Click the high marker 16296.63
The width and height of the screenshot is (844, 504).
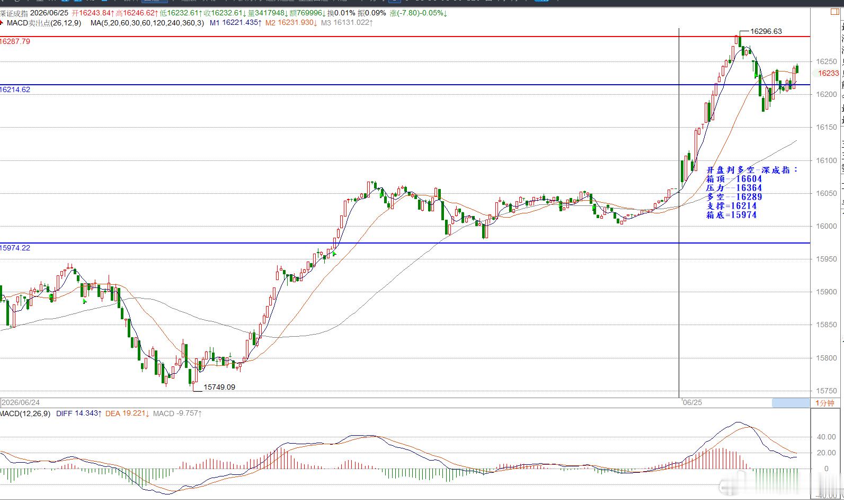[766, 31]
